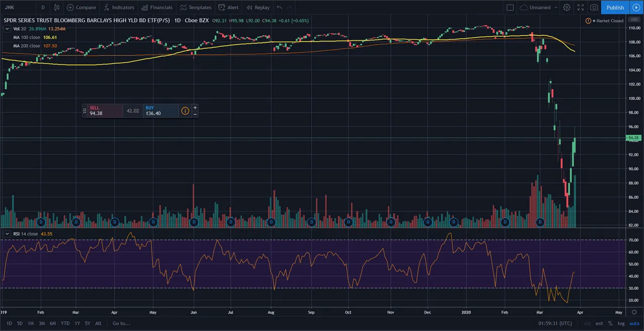Increase order quantity with plus
Viewport: 644px width, 331px height.
click(195, 107)
